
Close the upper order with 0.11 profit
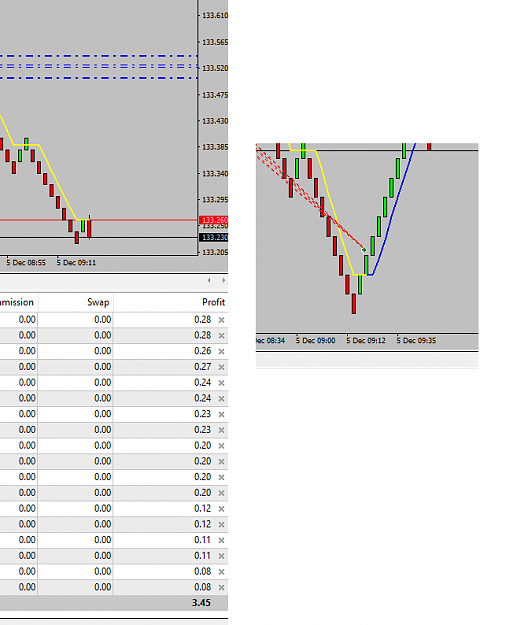pos(222,540)
